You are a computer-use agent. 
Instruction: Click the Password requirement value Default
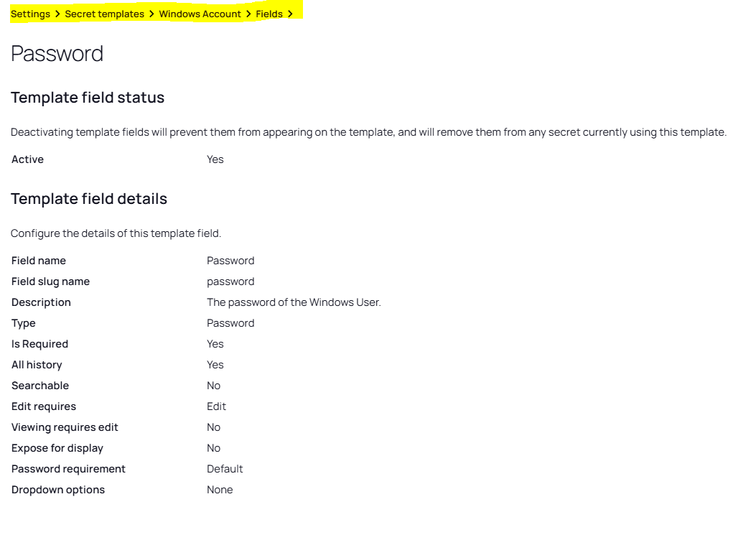click(225, 469)
